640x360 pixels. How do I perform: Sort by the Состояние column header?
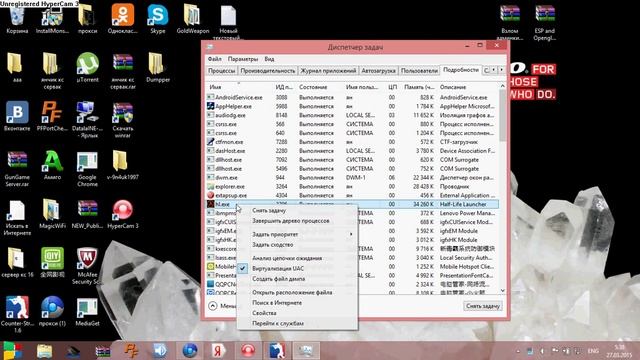[x=320, y=87]
